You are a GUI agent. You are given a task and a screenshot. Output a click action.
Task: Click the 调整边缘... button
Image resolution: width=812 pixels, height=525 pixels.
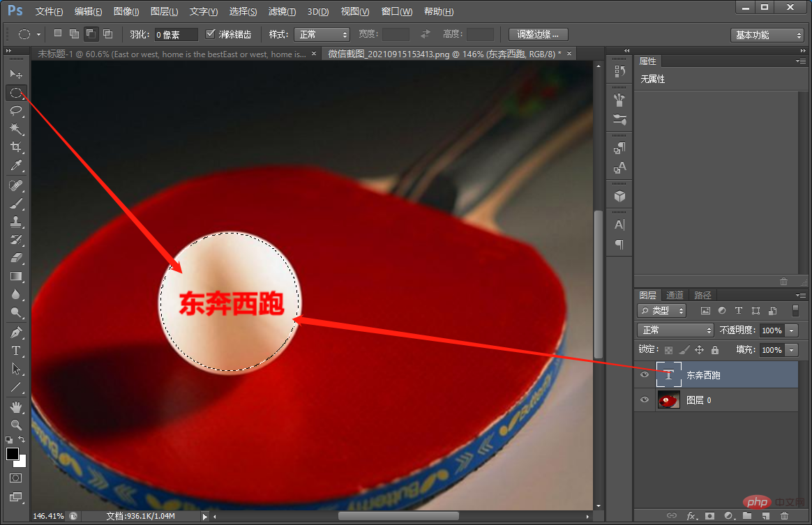[538, 34]
